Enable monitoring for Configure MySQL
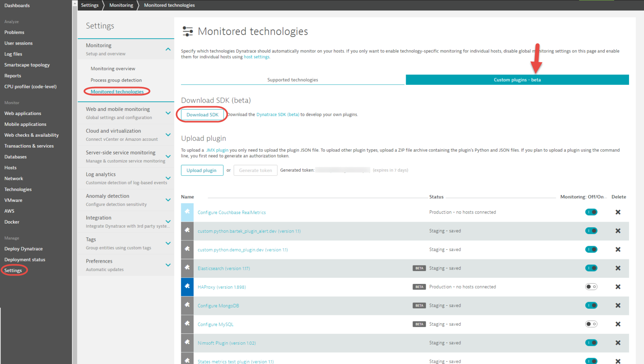Viewport: 644px width, 364px height. tap(591, 324)
